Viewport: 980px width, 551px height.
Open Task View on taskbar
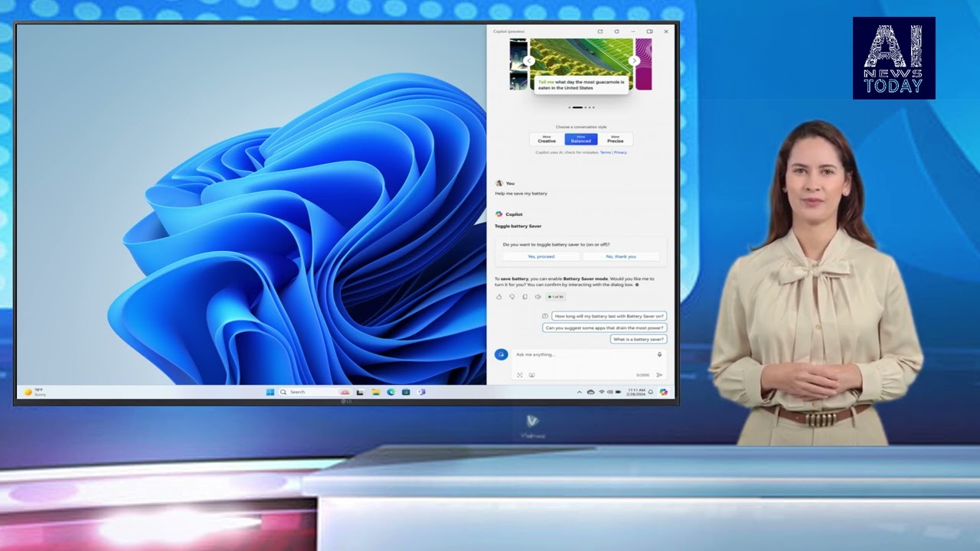(360, 392)
